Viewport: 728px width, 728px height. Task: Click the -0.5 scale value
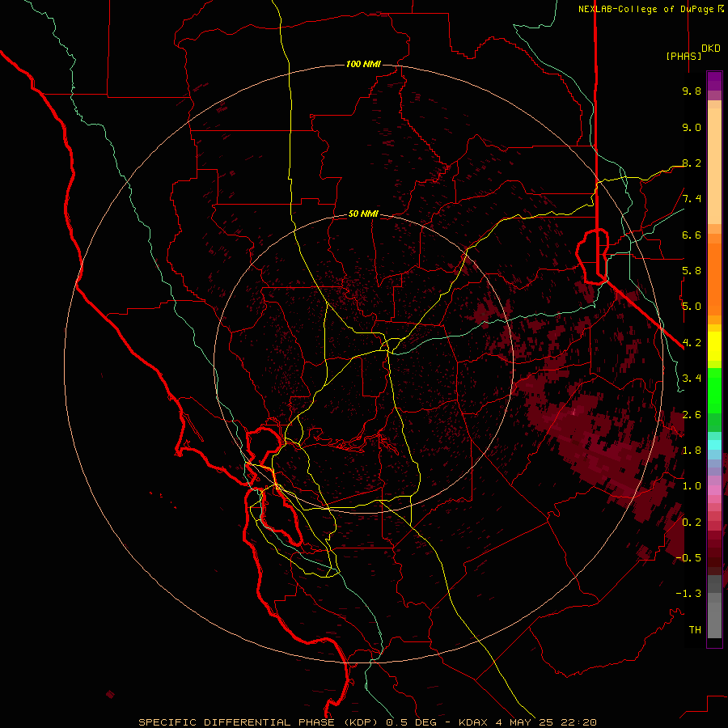click(x=688, y=558)
